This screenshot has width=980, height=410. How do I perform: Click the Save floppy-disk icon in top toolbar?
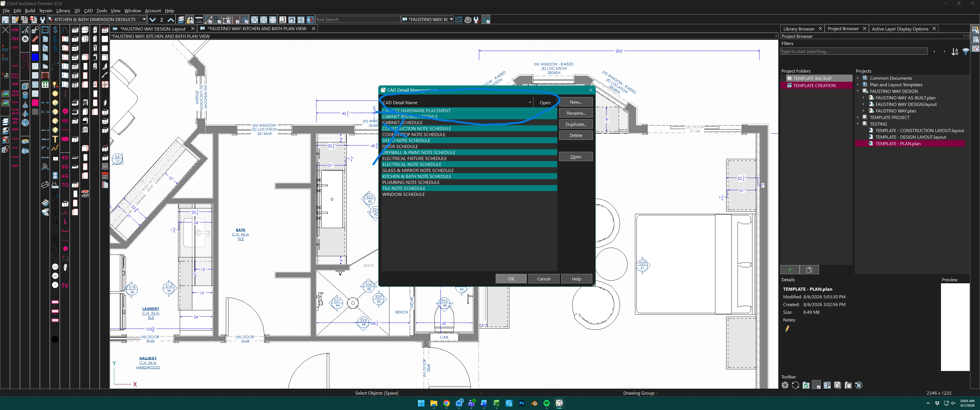click(5, 19)
